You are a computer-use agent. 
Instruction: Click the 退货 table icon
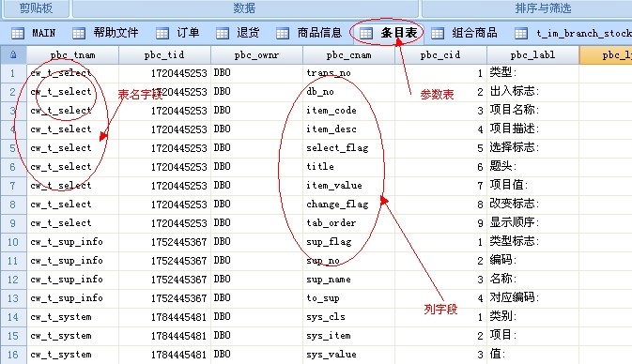point(222,33)
